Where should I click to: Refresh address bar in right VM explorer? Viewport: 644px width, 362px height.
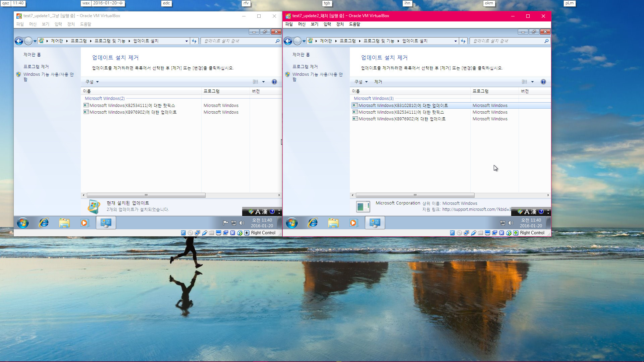click(463, 41)
